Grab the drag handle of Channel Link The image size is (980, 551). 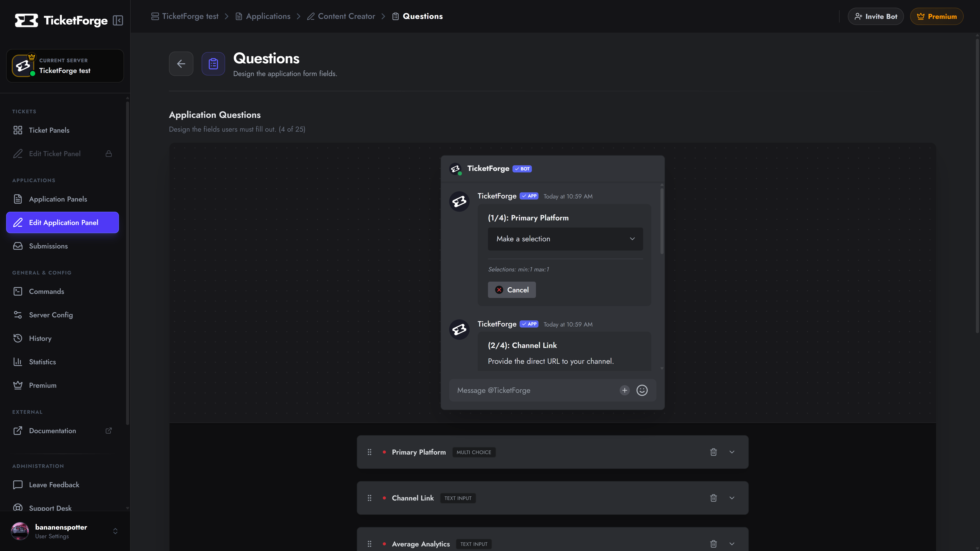(x=369, y=498)
